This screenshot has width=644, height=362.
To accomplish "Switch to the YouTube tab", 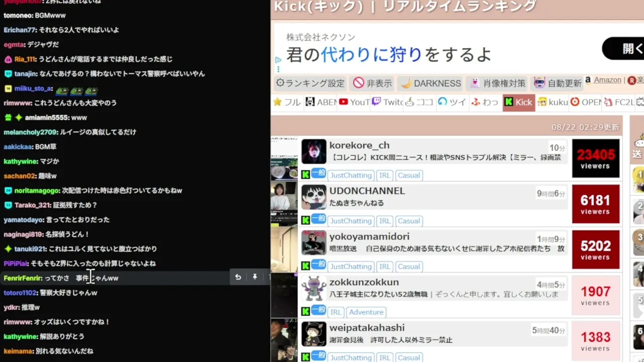I will (354, 102).
